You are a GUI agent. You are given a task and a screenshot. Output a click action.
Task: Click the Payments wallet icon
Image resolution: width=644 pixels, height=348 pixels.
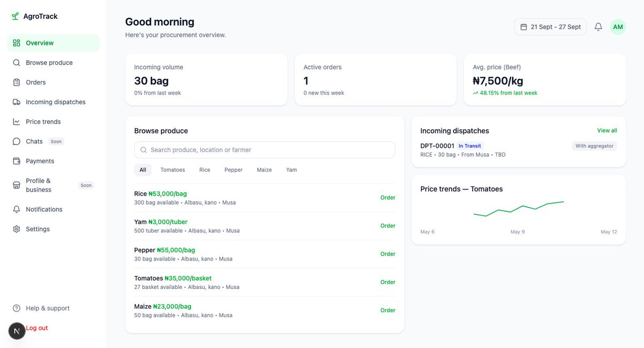point(17,161)
